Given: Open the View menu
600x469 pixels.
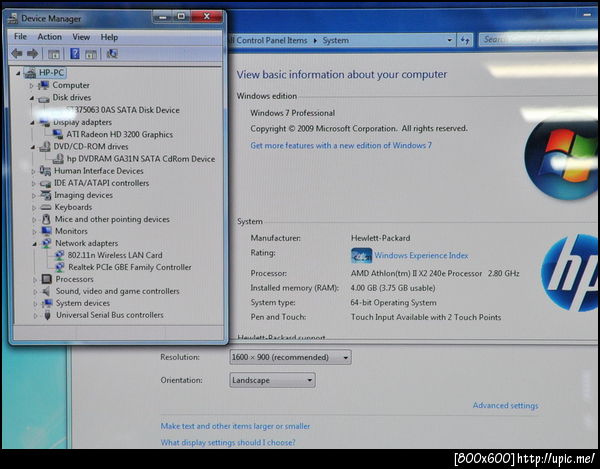Looking at the screenshot, I should pos(81,37).
